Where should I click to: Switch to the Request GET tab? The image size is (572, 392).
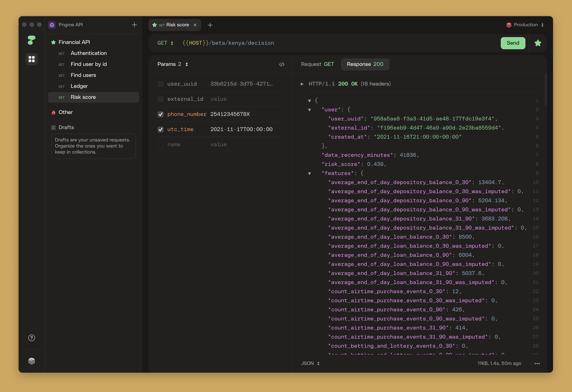coord(317,64)
